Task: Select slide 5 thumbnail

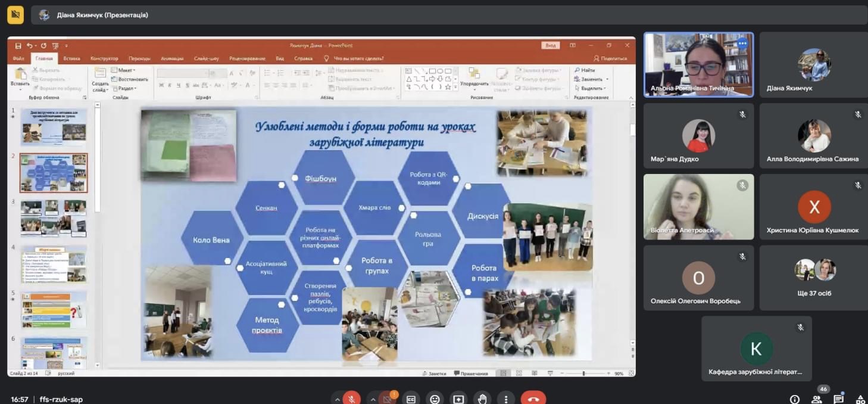Action: coord(54,310)
